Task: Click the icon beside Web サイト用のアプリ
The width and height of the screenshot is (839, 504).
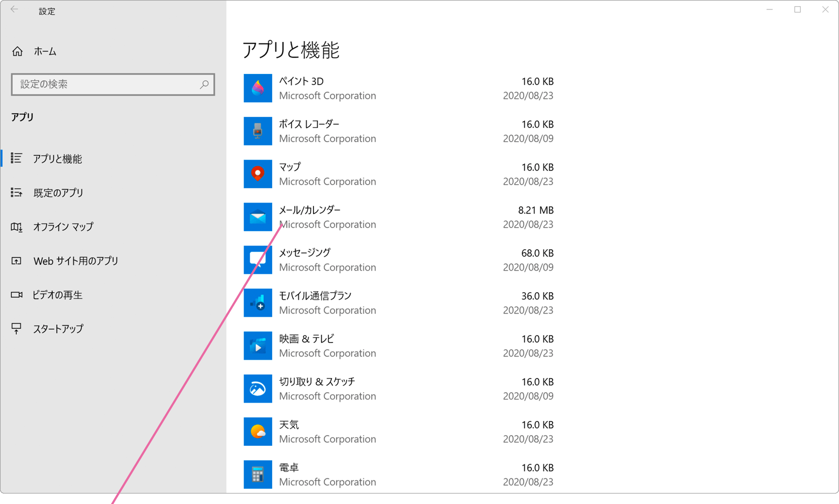Action: coord(16,261)
